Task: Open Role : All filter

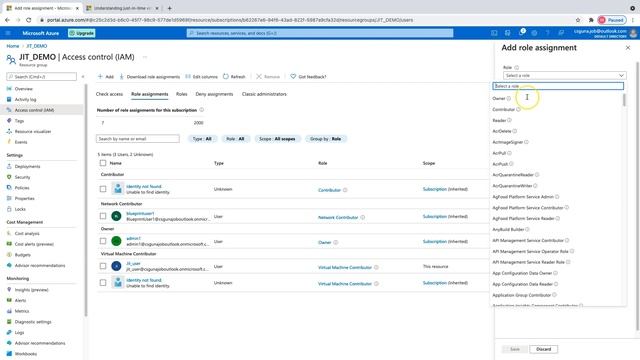Action: pos(235,139)
